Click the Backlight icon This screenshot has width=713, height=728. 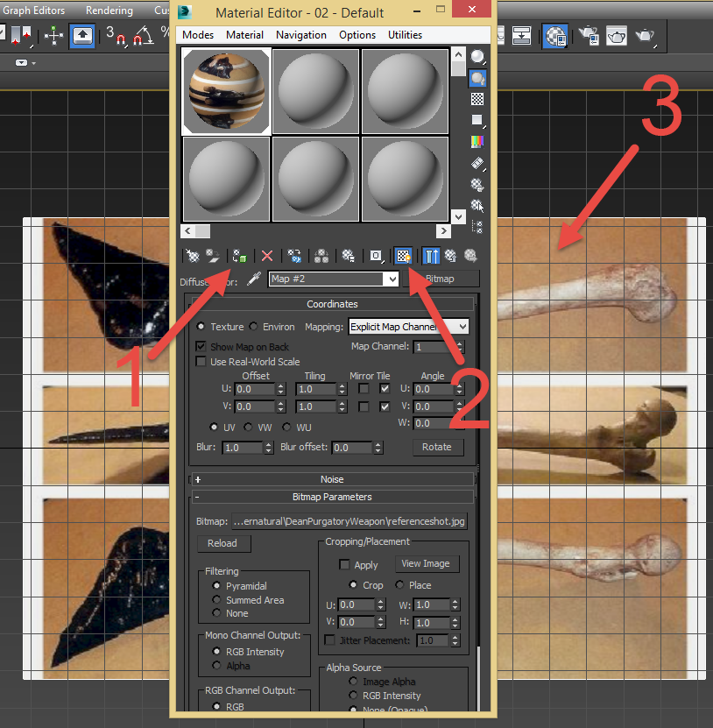click(x=477, y=77)
